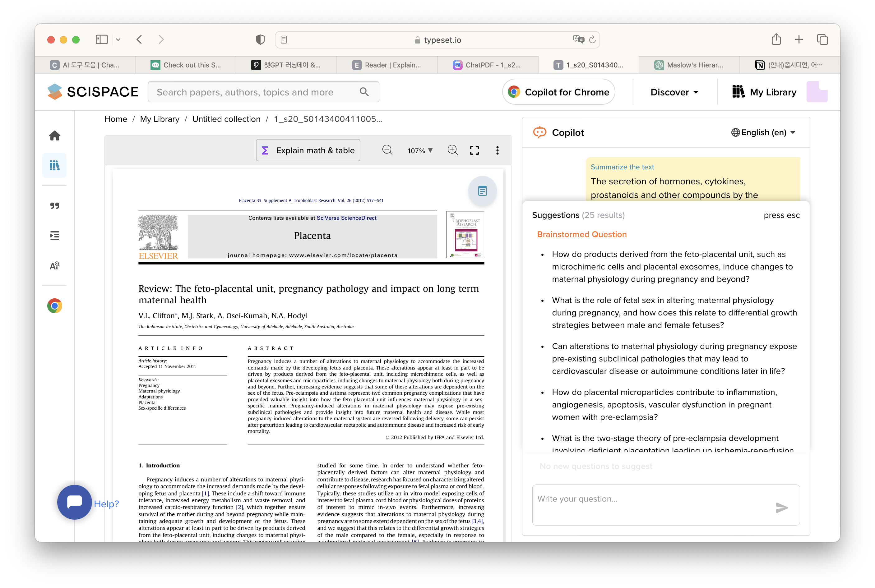Switch to the ChatPDF browser tab
This screenshot has width=875, height=588.
[x=487, y=65]
